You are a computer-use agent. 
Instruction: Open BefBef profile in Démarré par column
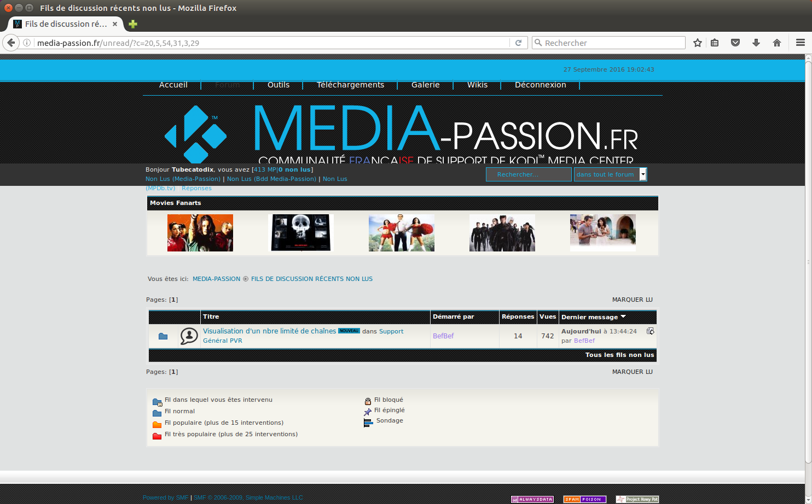[x=443, y=336]
